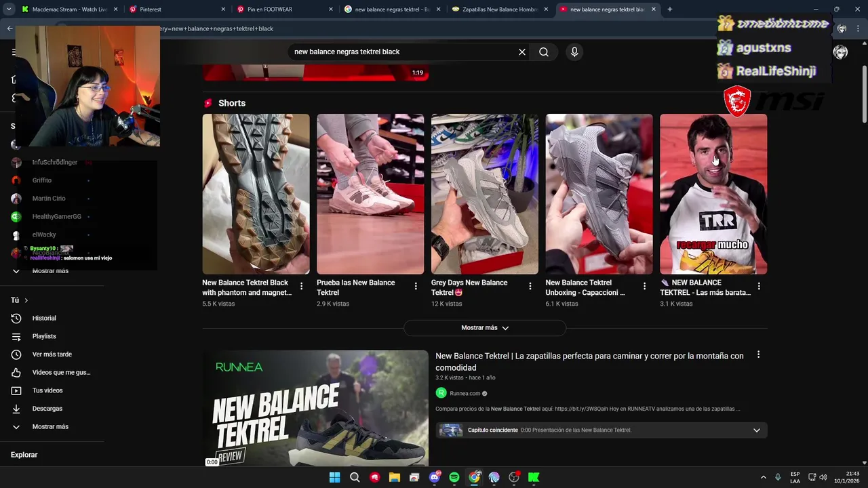Play Prueba las New Balance Tektrel short
This screenshot has width=868, height=488.
(x=370, y=194)
